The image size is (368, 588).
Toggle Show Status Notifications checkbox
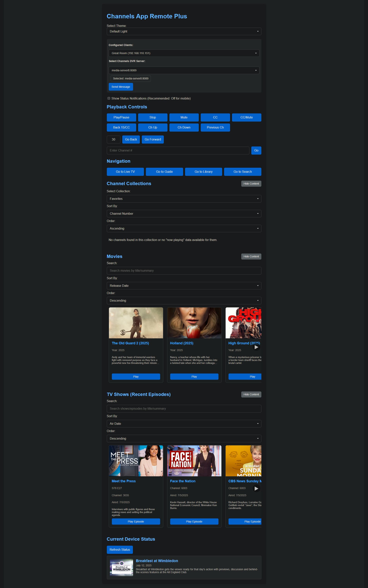point(109,98)
